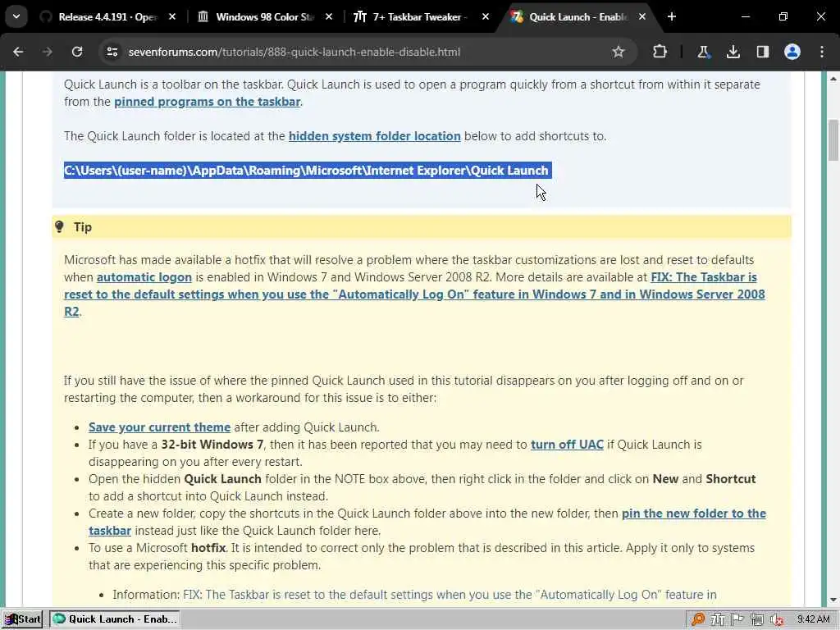The image size is (840, 630).
Task: Open Action Center flag tray icon
Action: (737, 620)
